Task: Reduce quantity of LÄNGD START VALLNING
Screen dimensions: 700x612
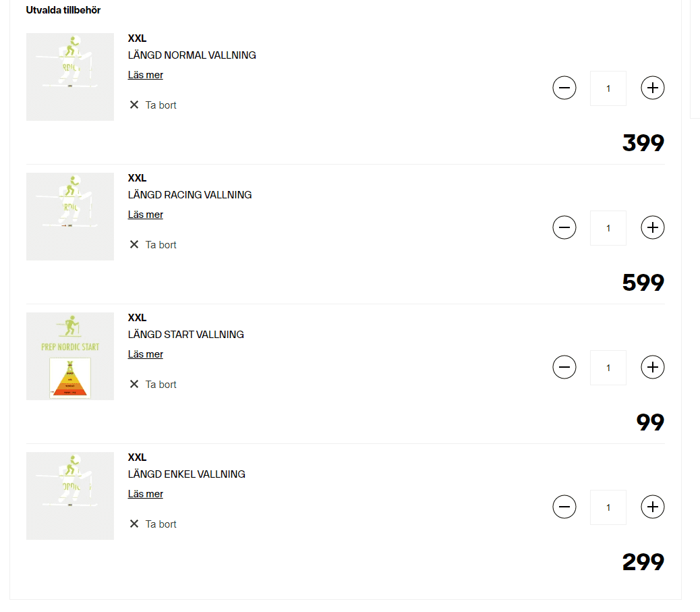Action: pyautogui.click(x=564, y=367)
